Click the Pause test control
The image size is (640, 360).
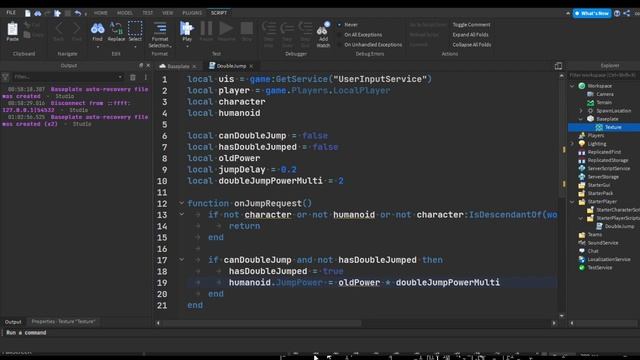(x=206, y=29)
